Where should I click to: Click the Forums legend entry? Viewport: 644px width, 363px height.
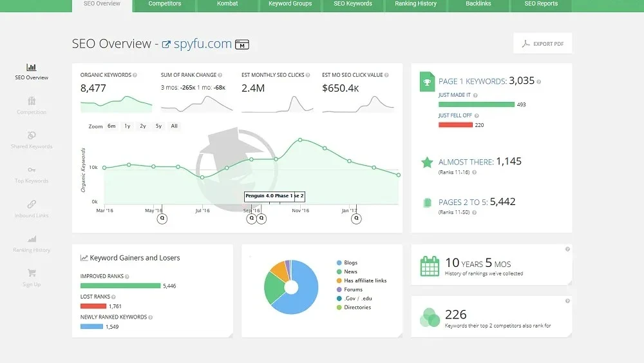tap(350, 290)
